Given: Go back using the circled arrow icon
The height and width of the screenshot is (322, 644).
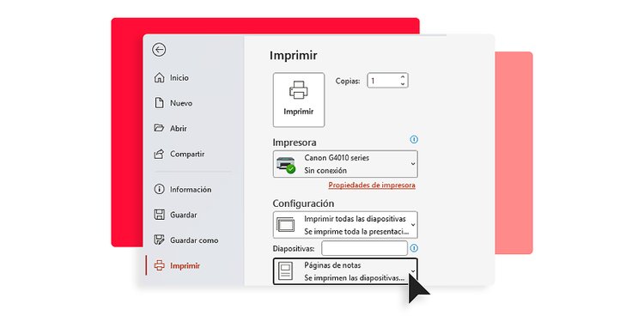Looking at the screenshot, I should (159, 50).
